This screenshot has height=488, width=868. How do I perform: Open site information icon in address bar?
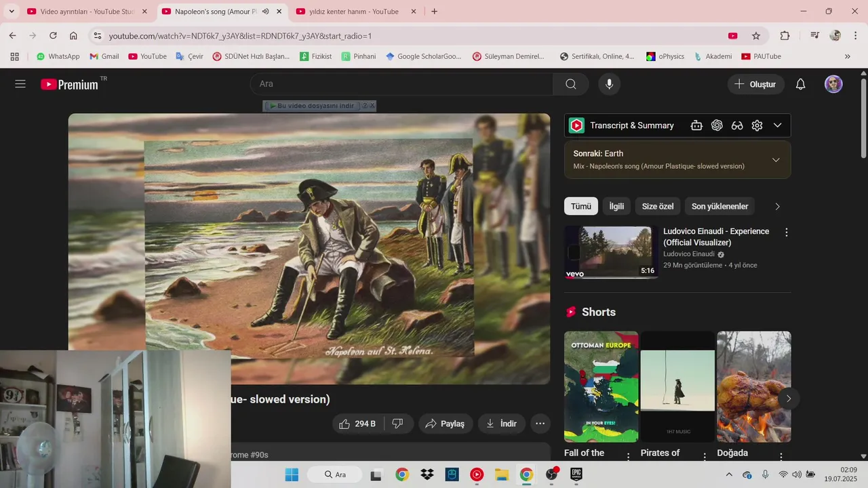97,36
